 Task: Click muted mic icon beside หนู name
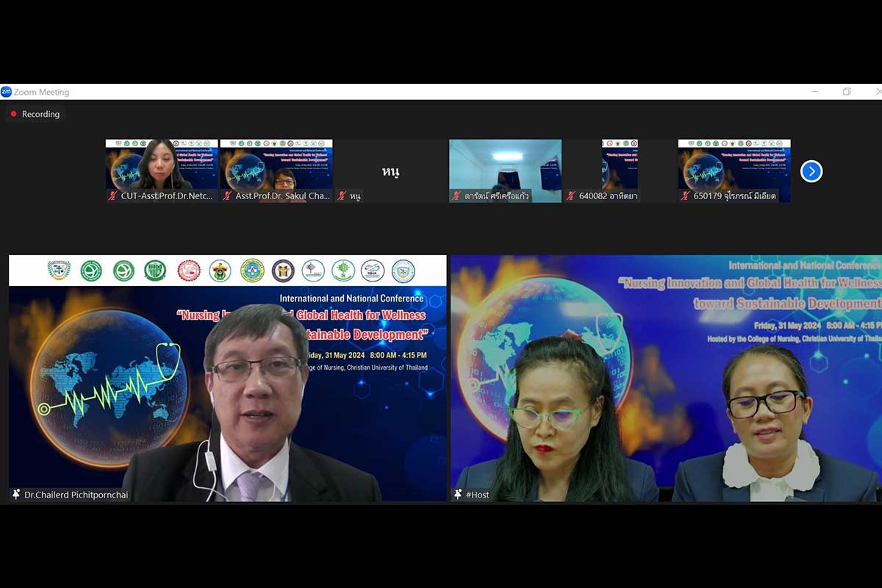[341, 196]
